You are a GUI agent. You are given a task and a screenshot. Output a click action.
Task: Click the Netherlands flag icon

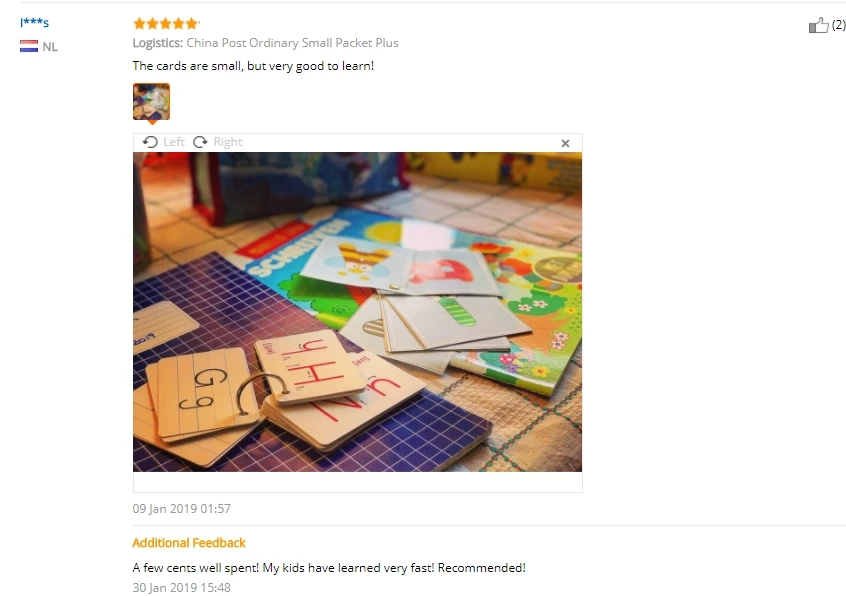[29, 46]
